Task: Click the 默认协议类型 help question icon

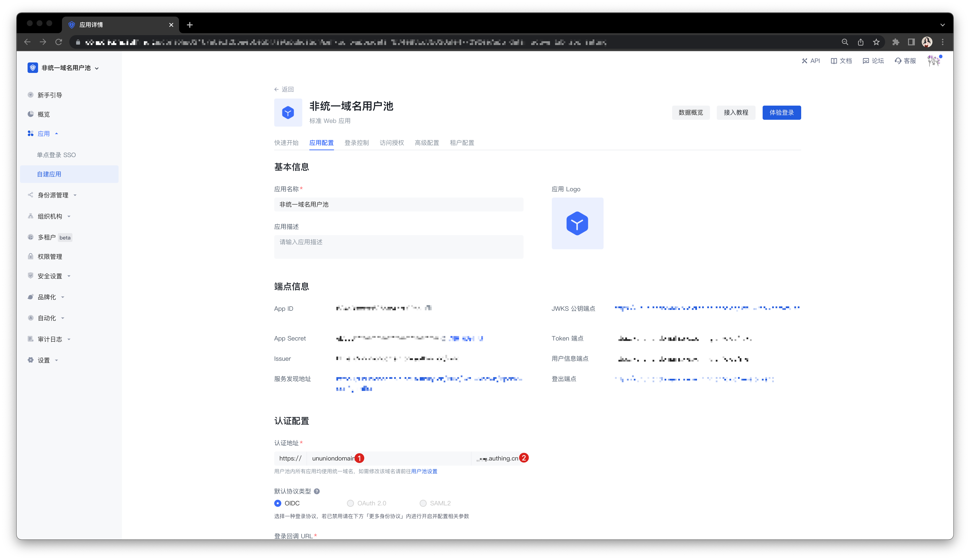Action: pyautogui.click(x=317, y=491)
